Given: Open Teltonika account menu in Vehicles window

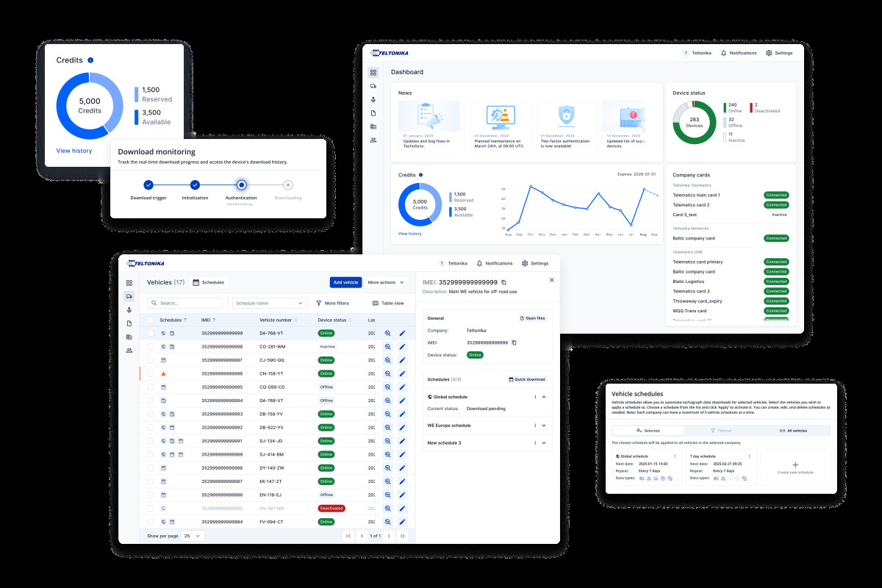Looking at the screenshot, I should pos(453,263).
